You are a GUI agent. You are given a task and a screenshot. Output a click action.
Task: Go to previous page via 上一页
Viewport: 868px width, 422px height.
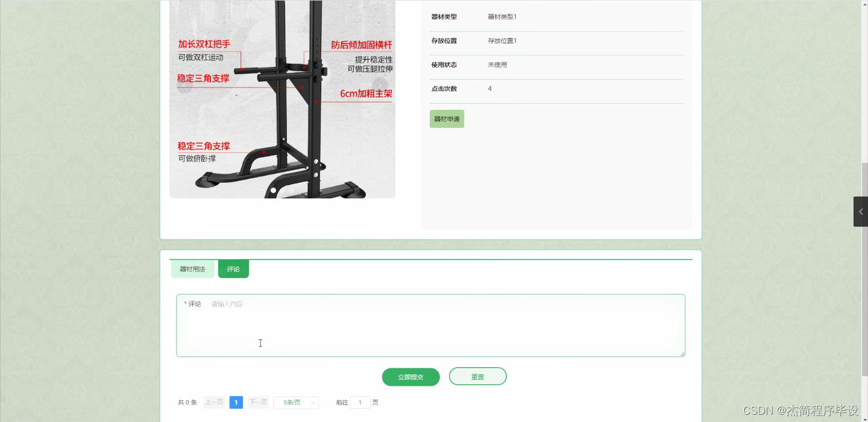tap(214, 402)
